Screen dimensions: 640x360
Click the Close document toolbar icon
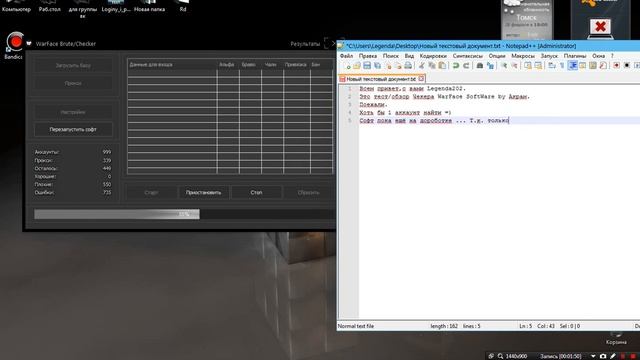pos(389,66)
